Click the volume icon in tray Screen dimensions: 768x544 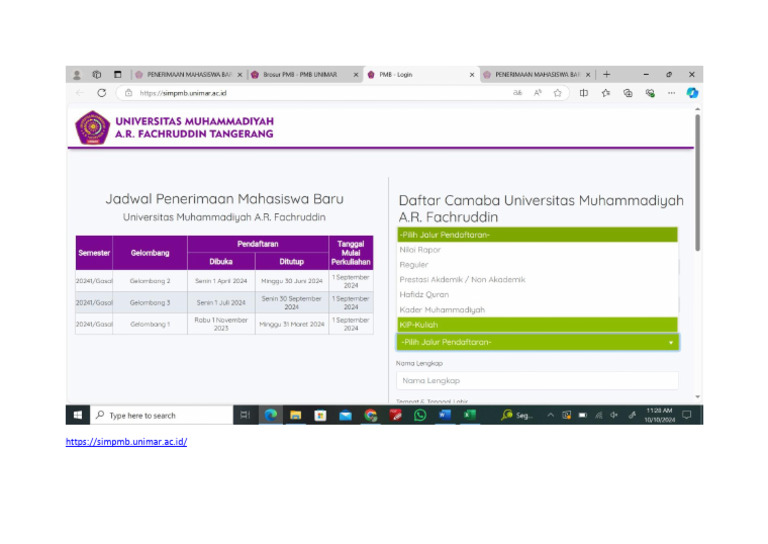[614, 415]
